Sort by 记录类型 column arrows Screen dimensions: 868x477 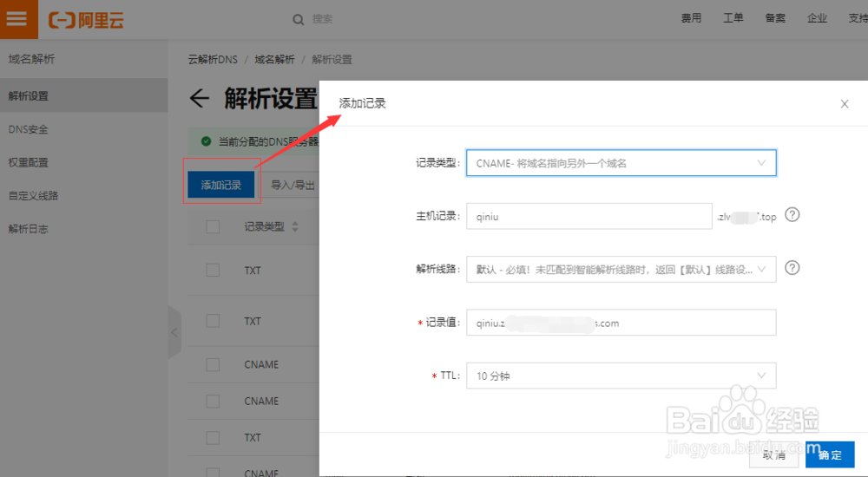[295, 226]
